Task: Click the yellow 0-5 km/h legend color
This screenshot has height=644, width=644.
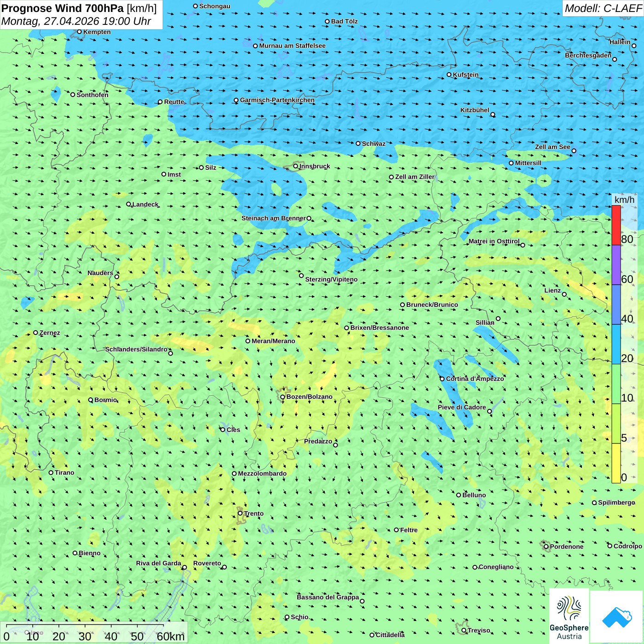Action: pos(616,463)
